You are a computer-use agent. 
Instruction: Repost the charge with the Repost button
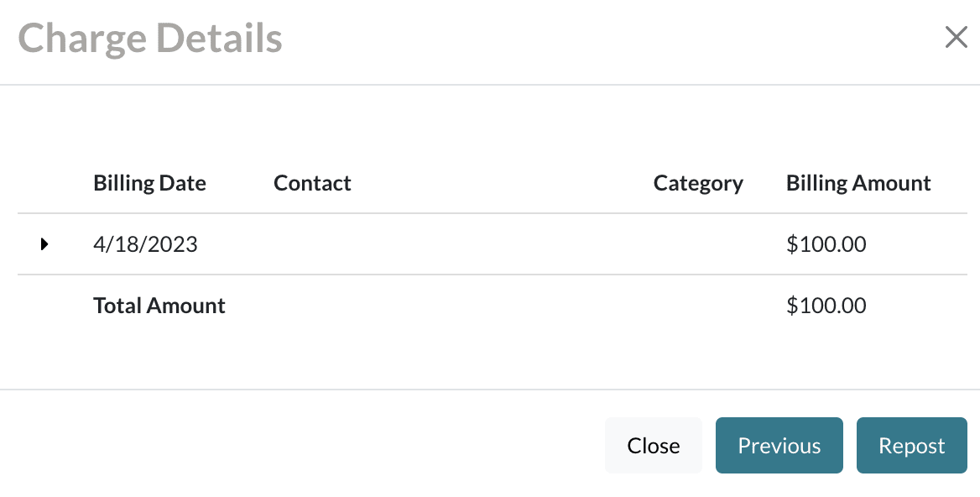pyautogui.click(x=911, y=446)
